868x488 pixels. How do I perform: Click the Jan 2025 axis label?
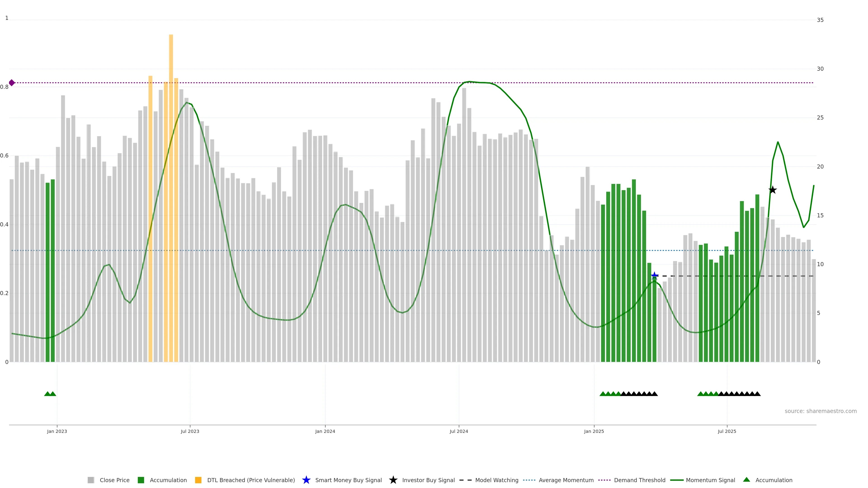tap(594, 431)
